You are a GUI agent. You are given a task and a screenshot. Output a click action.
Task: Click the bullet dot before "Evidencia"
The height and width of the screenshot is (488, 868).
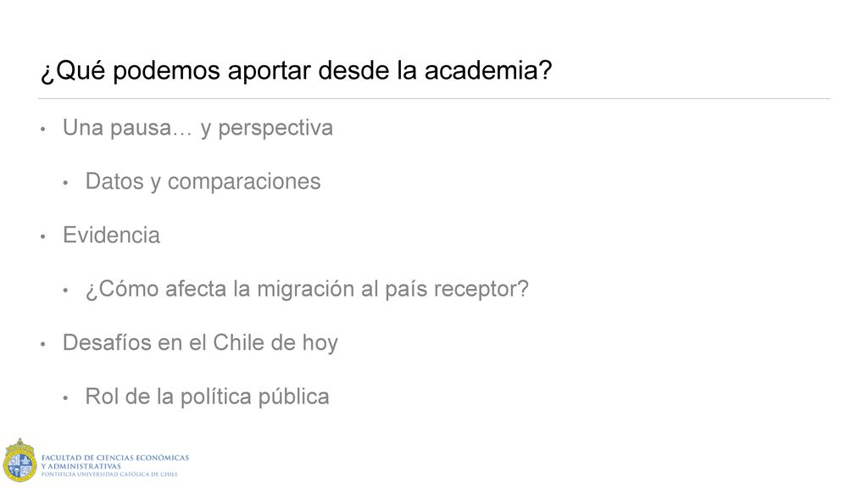(42, 237)
